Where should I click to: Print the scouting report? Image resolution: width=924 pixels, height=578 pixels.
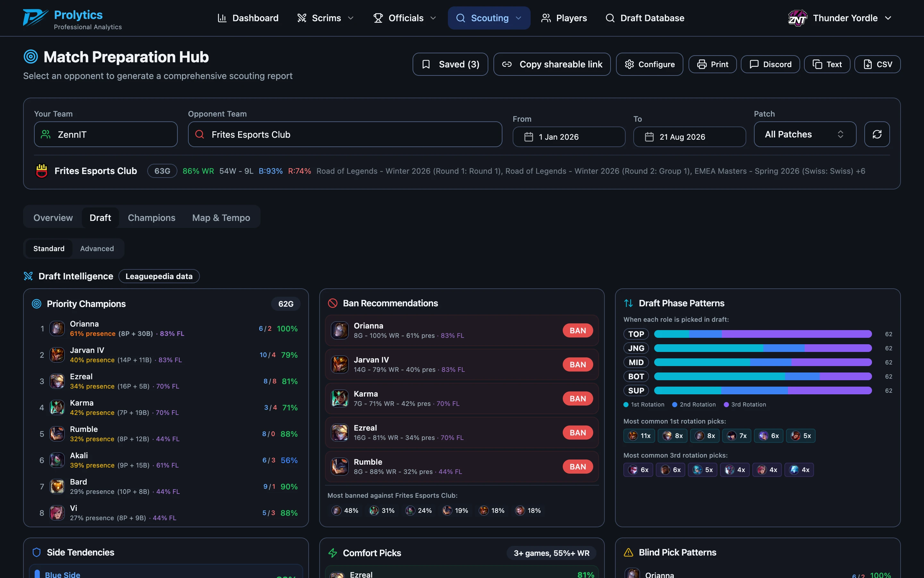pyautogui.click(x=713, y=64)
